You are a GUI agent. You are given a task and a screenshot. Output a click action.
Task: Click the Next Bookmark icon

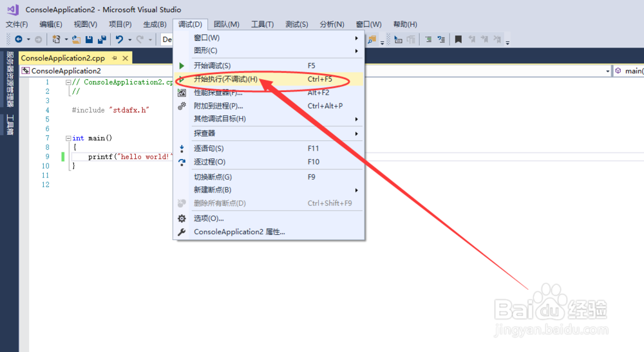pos(485,39)
